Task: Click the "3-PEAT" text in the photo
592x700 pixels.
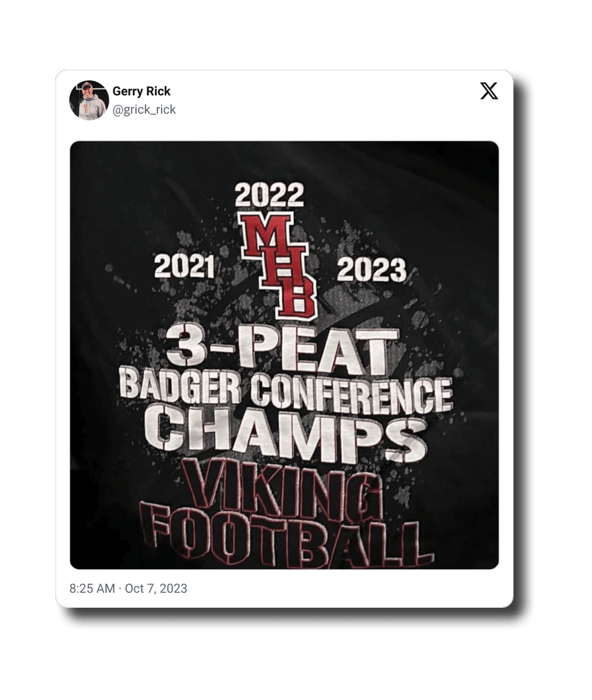Action: pos(282,350)
